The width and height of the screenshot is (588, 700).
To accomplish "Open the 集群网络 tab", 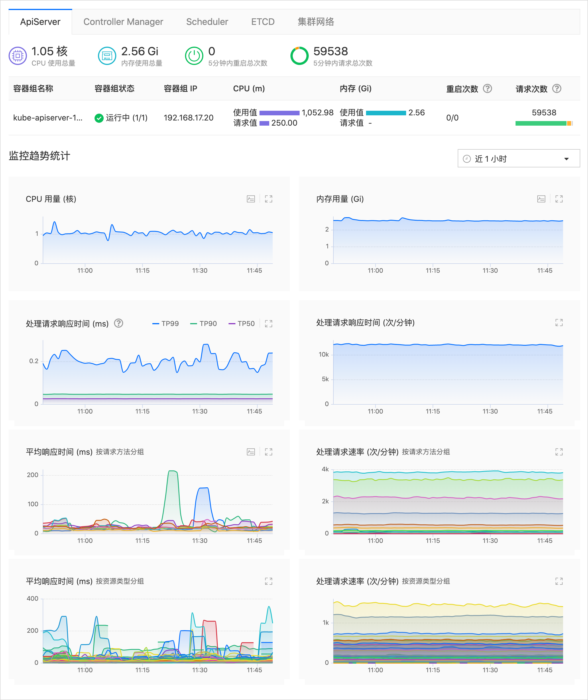I will pos(316,22).
